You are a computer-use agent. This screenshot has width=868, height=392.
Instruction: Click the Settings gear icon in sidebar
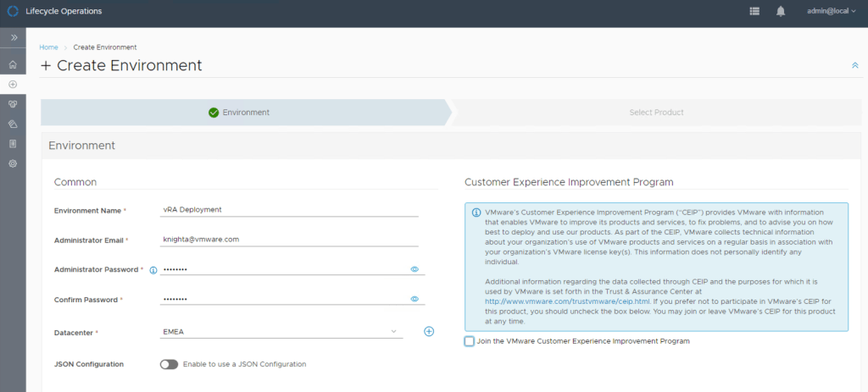[13, 163]
